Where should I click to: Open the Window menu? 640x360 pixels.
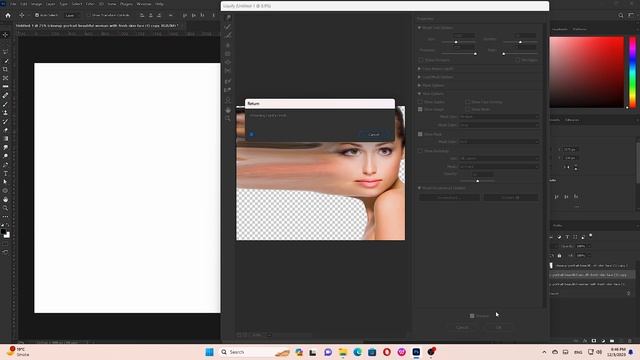pyautogui.click(x=144, y=4)
